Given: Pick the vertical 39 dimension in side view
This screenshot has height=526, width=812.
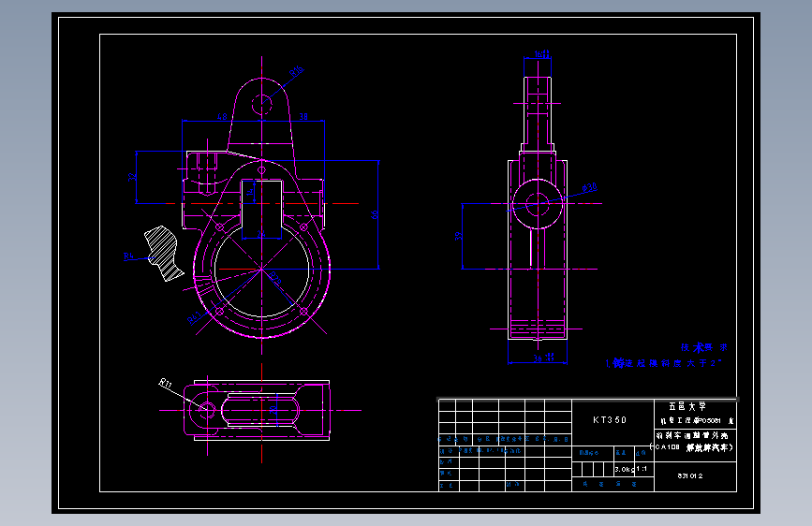Looking at the screenshot, I should click(458, 236).
